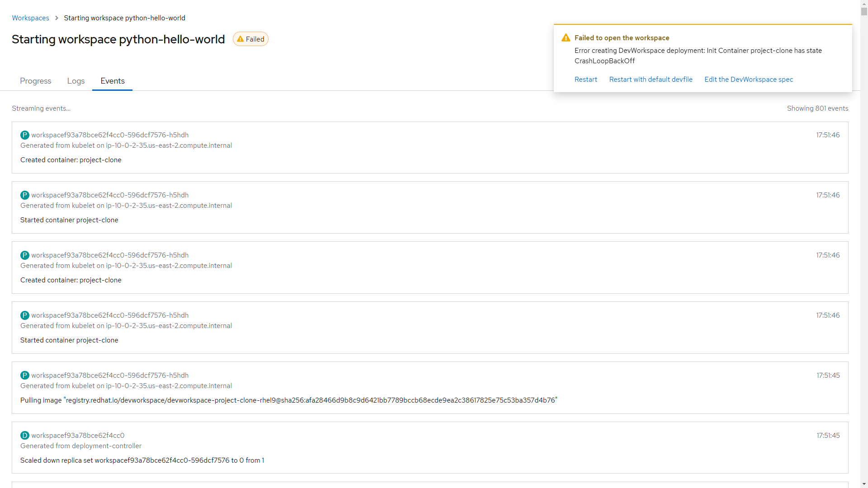Click the Showing 801 events counter
This screenshot has width=868, height=488.
(x=817, y=108)
